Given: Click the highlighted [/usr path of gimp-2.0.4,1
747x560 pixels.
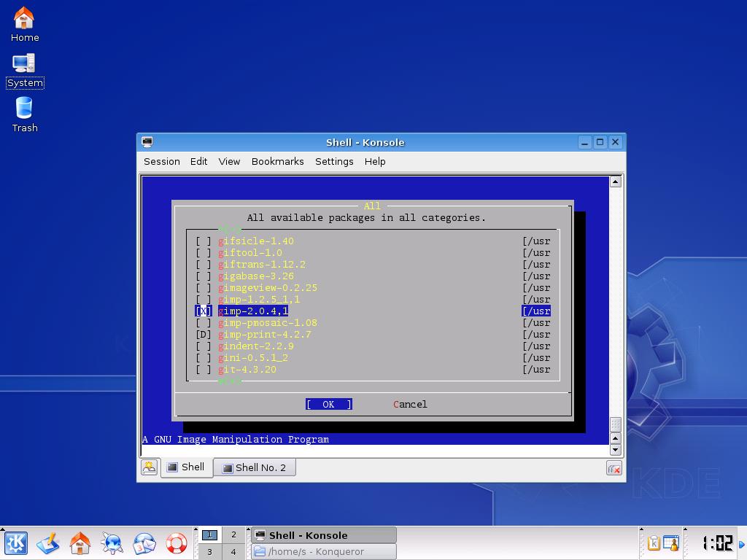Looking at the screenshot, I should pos(536,311).
